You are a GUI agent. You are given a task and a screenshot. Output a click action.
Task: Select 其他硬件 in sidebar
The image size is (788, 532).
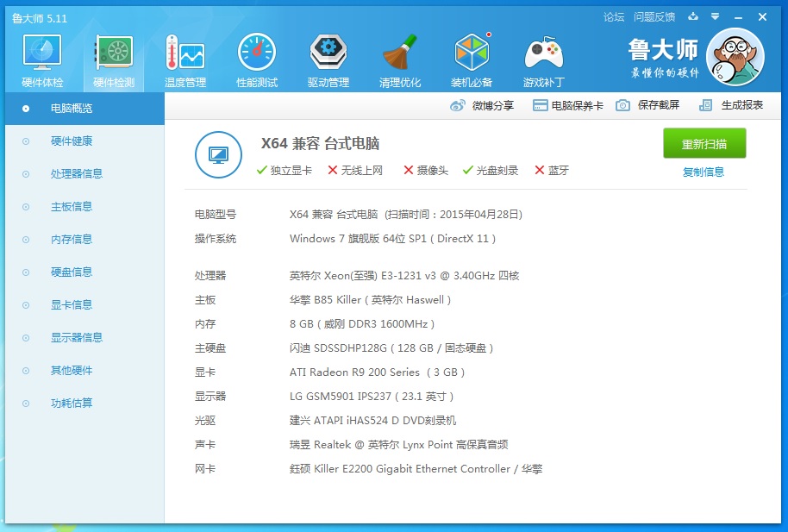click(x=85, y=370)
